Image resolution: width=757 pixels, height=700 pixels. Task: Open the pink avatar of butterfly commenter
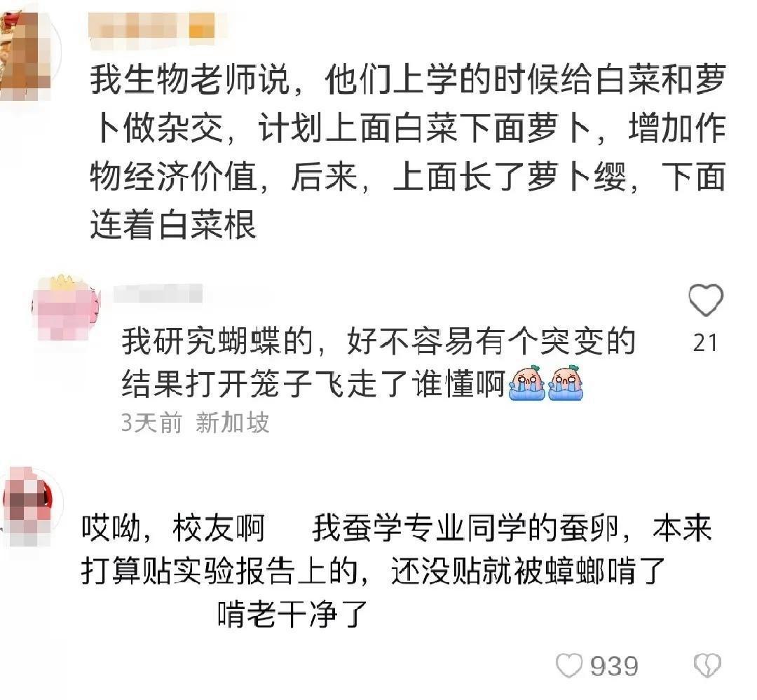65,306
